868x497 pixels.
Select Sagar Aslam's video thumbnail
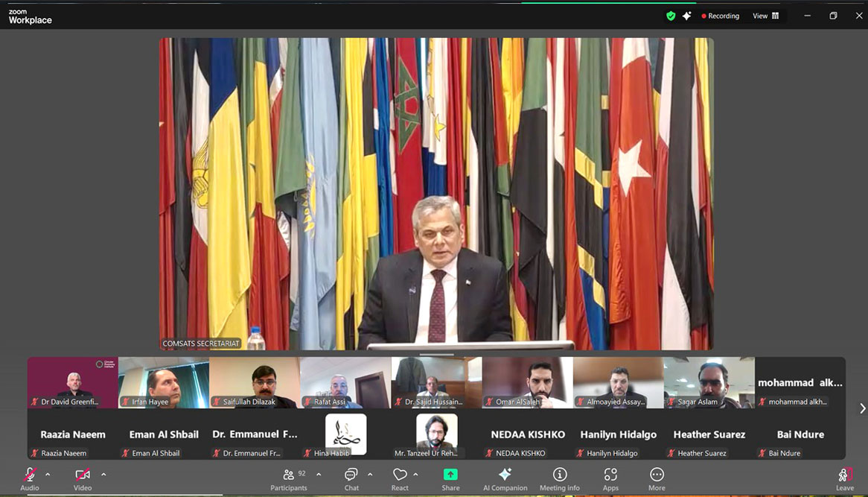(709, 383)
